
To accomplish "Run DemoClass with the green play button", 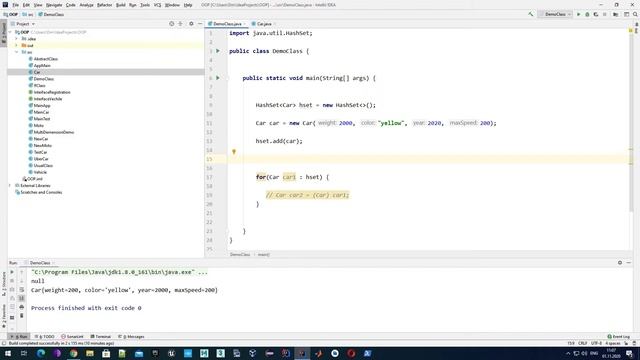I will [x=578, y=14].
